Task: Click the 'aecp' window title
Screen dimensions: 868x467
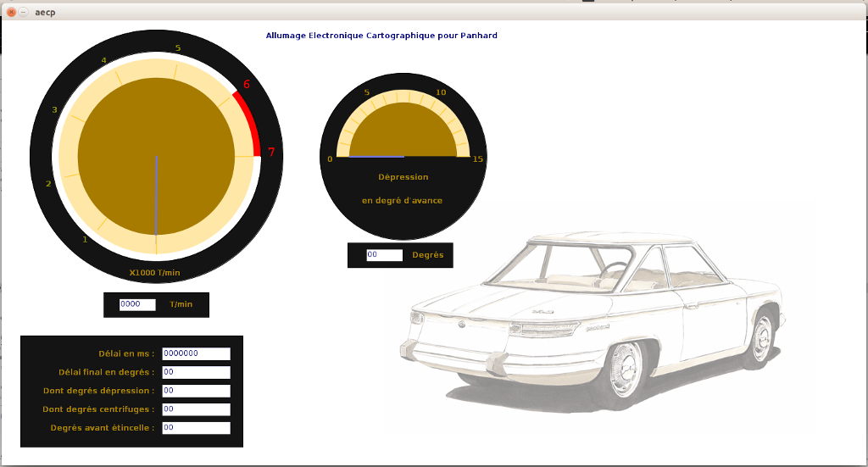Action: pos(45,12)
